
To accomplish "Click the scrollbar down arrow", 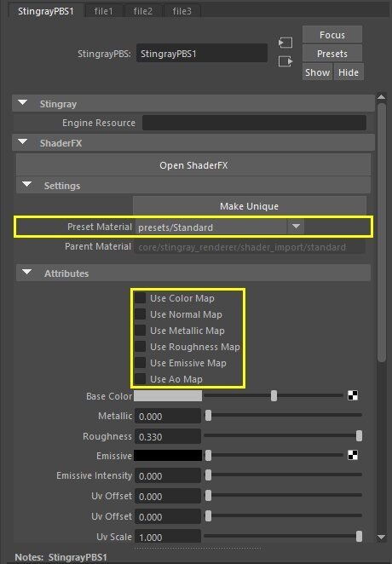I will pyautogui.click(x=381, y=537).
